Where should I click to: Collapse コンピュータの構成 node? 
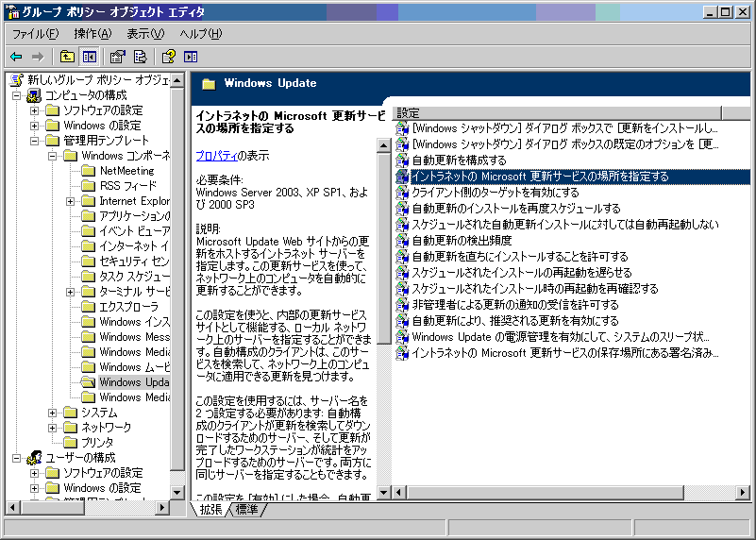16,95
